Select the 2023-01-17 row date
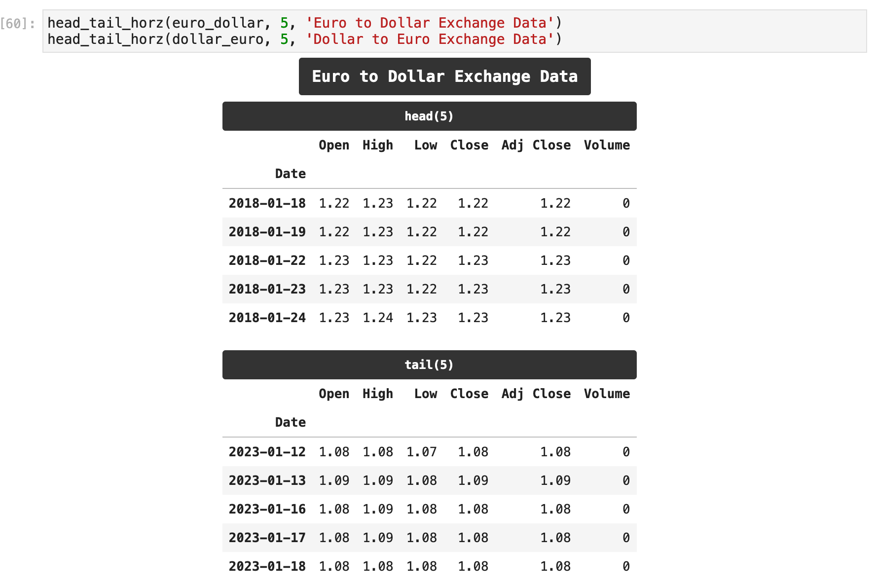The height and width of the screenshot is (588, 876). click(x=267, y=538)
